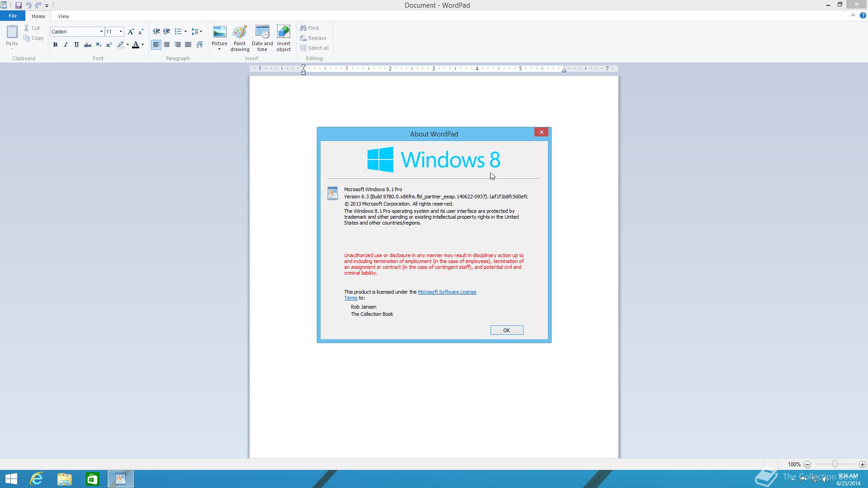Click the WordPad taskbar button
Viewport: 868px width, 488px height.
pyautogui.click(x=121, y=479)
